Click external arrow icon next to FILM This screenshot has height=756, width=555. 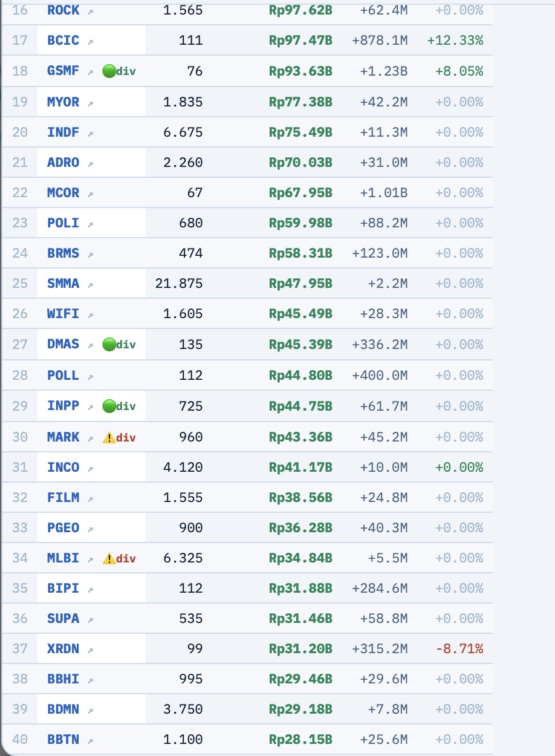pos(91,498)
